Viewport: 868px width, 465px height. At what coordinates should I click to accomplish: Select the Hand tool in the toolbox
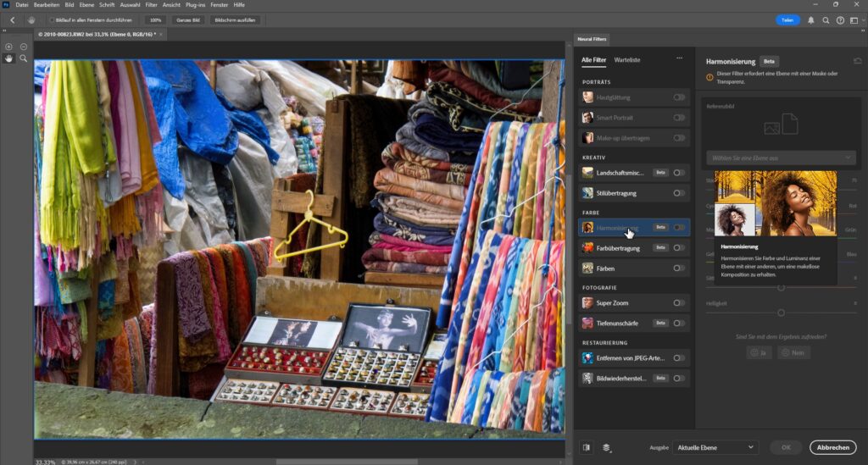(9, 58)
